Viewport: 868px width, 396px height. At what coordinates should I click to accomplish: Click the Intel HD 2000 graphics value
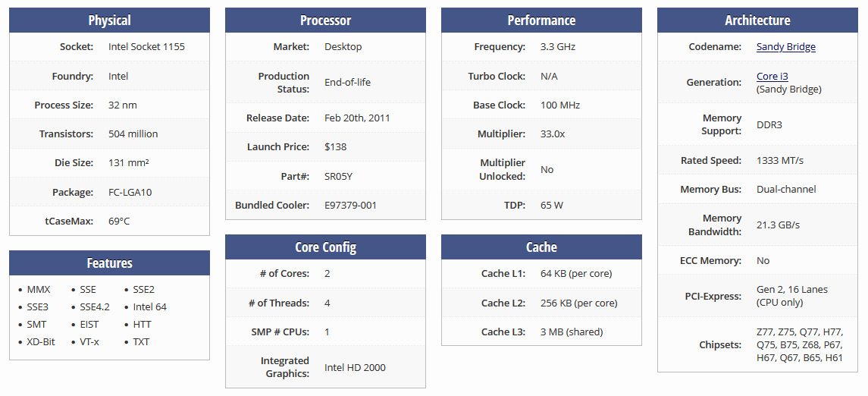355,368
